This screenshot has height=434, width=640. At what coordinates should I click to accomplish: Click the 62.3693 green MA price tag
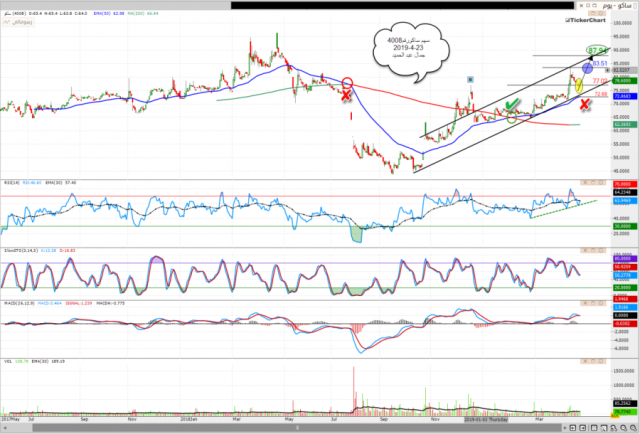point(624,124)
